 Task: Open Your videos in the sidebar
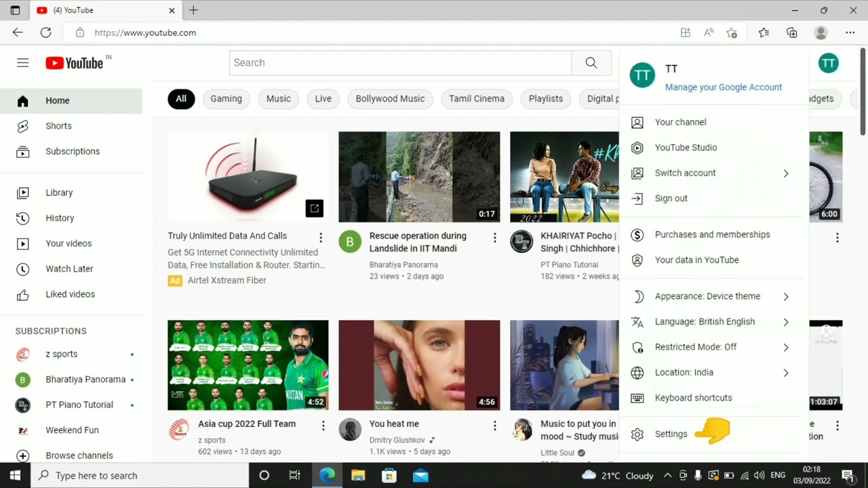71,243
